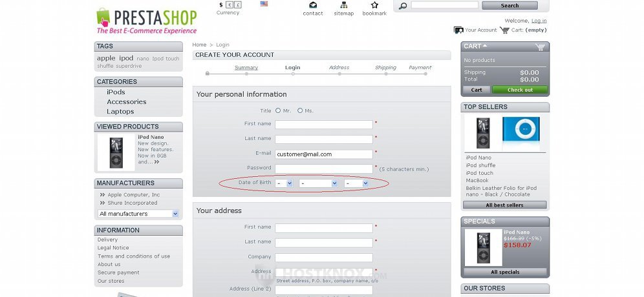Click cart icon in CART block header
The height and width of the screenshot is (297, 644).
click(x=540, y=46)
